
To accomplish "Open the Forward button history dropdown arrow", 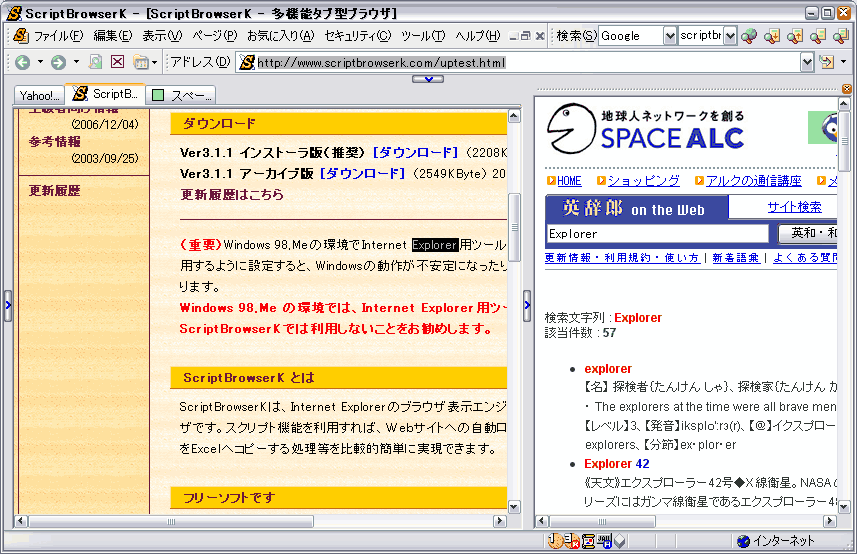I will pyautogui.click(x=76, y=62).
